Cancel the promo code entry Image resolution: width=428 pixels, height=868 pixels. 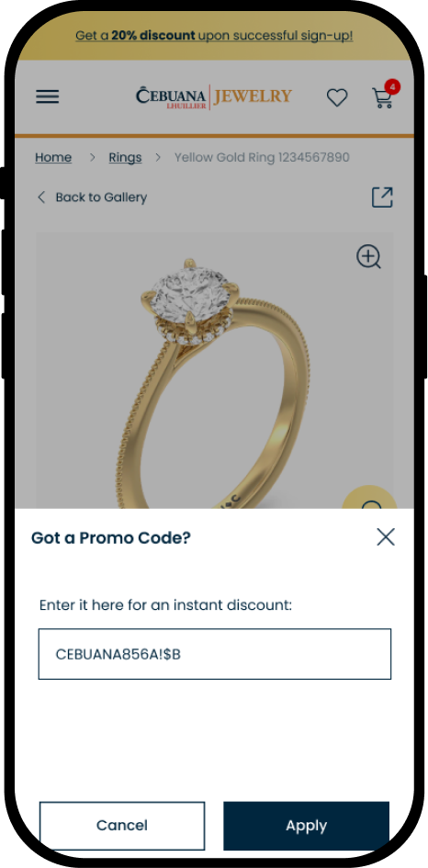pos(122,826)
